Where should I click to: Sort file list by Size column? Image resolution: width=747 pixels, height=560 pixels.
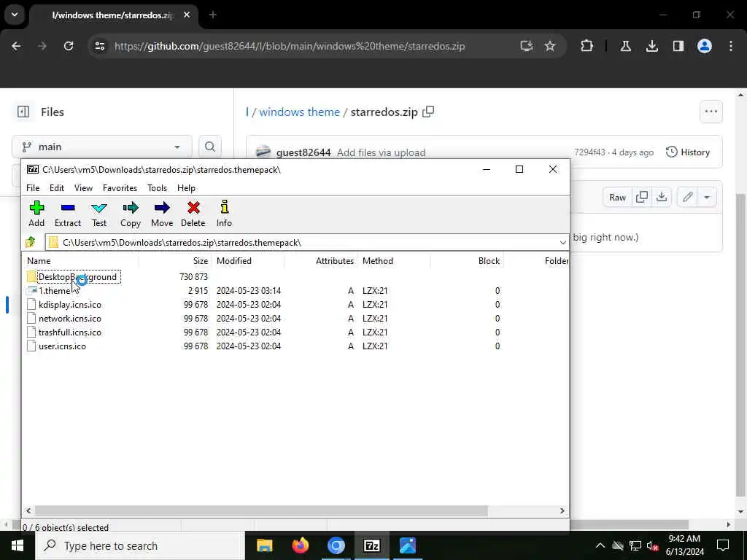tap(175, 261)
